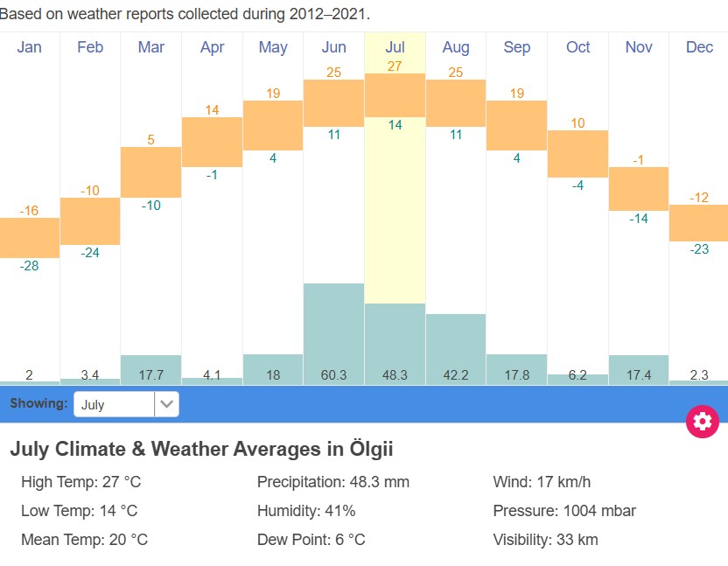Open the pink chart settings gear icon
Viewport: 728px width, 566px height.
tap(701, 422)
